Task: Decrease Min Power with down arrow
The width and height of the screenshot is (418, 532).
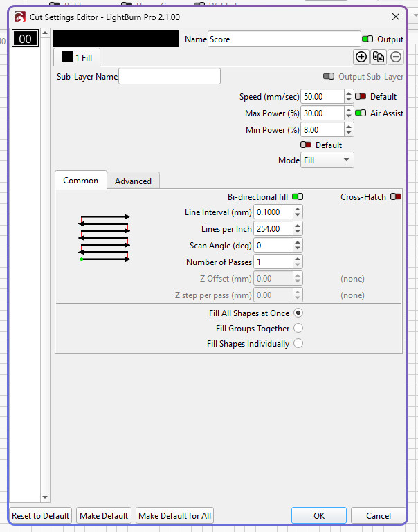Action: coord(349,133)
